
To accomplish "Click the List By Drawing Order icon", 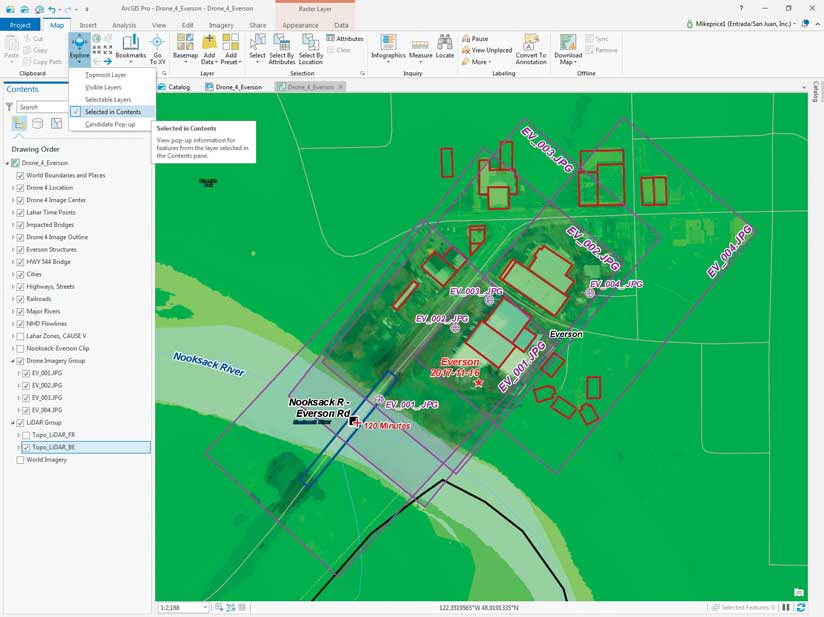I will [x=19, y=124].
